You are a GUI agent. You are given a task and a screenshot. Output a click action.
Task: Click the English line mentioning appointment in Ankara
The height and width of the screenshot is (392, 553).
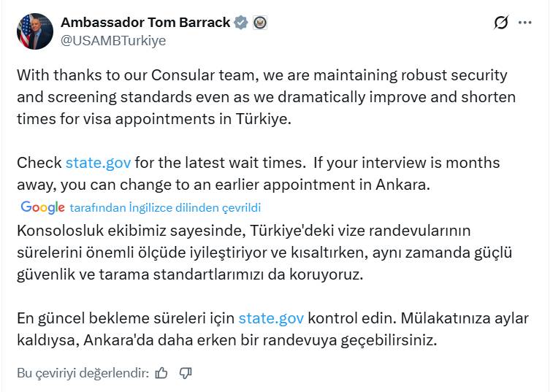pos(223,185)
